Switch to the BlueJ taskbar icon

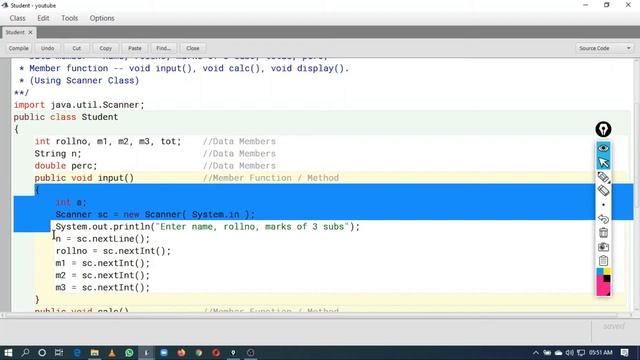tap(146, 352)
